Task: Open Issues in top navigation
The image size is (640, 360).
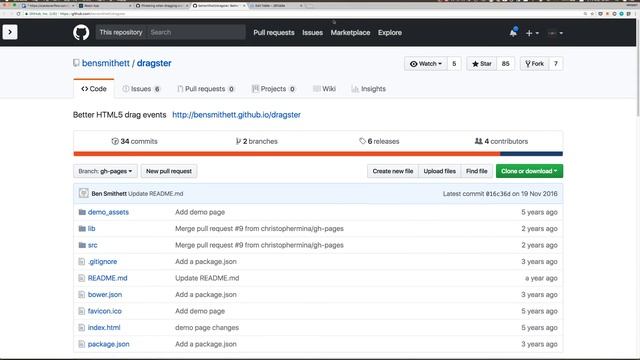Action: tap(312, 33)
